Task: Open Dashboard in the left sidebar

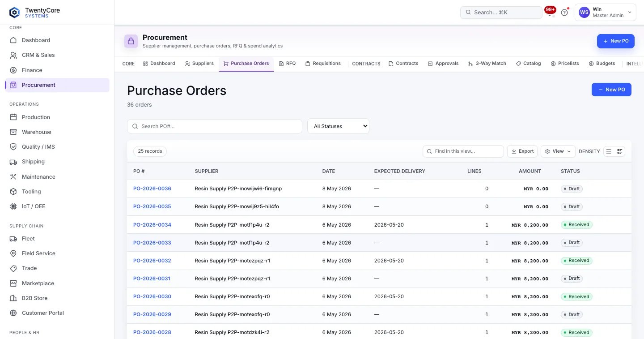Action: [57, 40]
